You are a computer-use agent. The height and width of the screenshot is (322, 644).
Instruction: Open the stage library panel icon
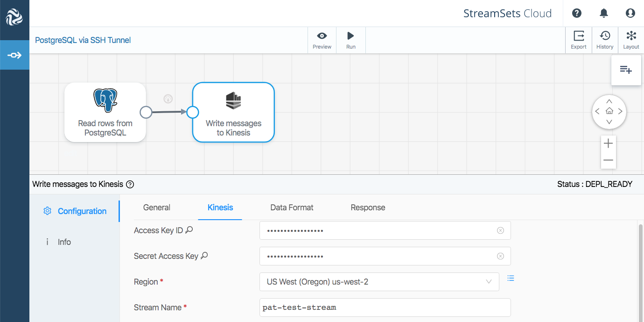(626, 70)
